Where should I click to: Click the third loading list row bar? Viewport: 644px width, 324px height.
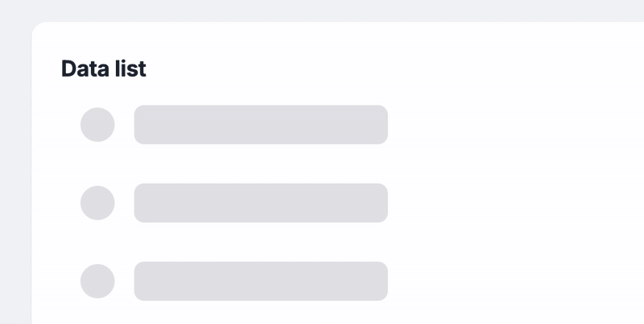click(x=261, y=281)
